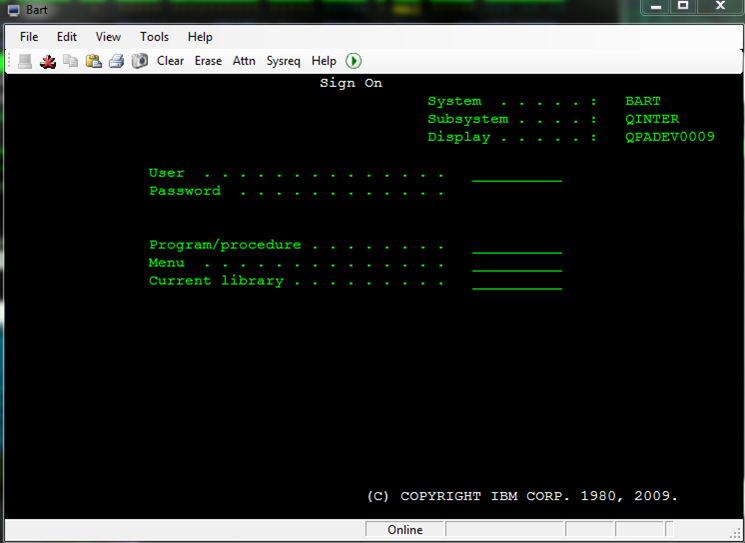
Task: Click the green play arrow icon
Action: click(x=353, y=61)
